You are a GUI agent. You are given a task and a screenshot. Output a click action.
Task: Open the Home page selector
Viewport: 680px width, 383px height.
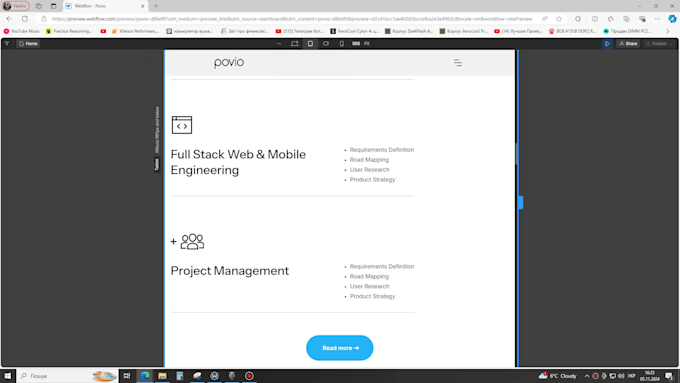pos(29,43)
